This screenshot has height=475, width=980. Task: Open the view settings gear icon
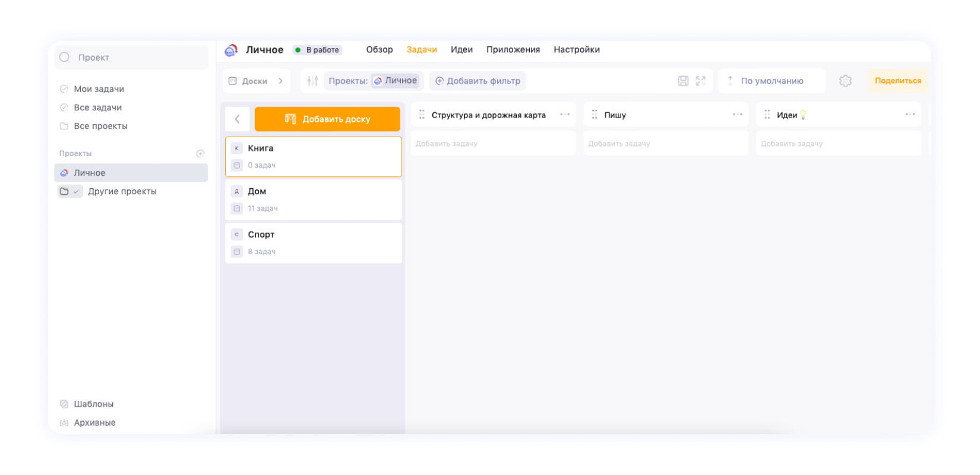pyautogui.click(x=845, y=81)
